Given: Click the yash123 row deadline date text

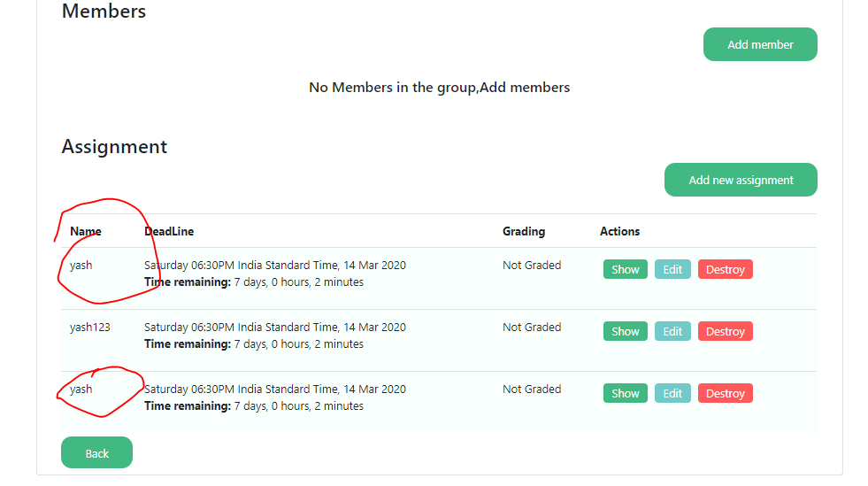Looking at the screenshot, I should 275,328.
